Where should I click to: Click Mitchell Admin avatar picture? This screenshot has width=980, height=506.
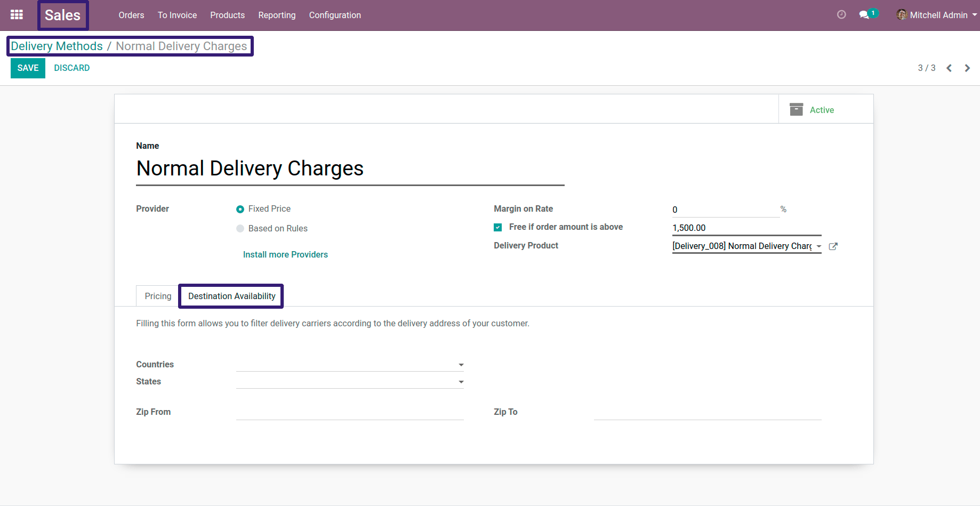902,15
